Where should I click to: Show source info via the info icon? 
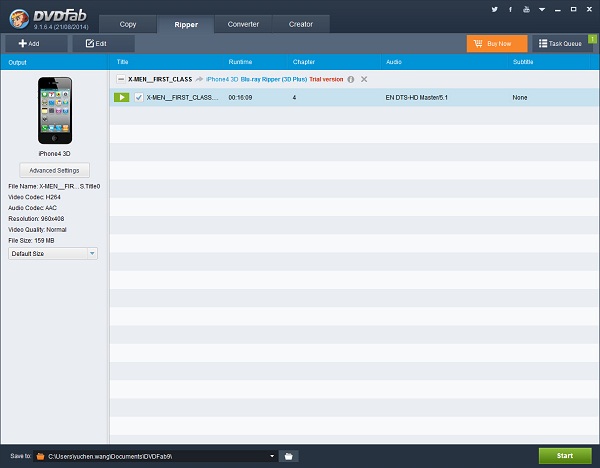[x=351, y=79]
